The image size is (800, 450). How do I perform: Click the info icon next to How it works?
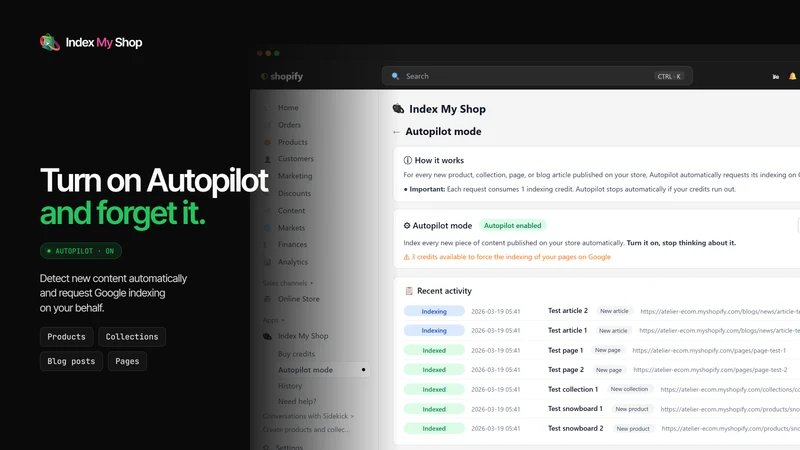[408, 160]
